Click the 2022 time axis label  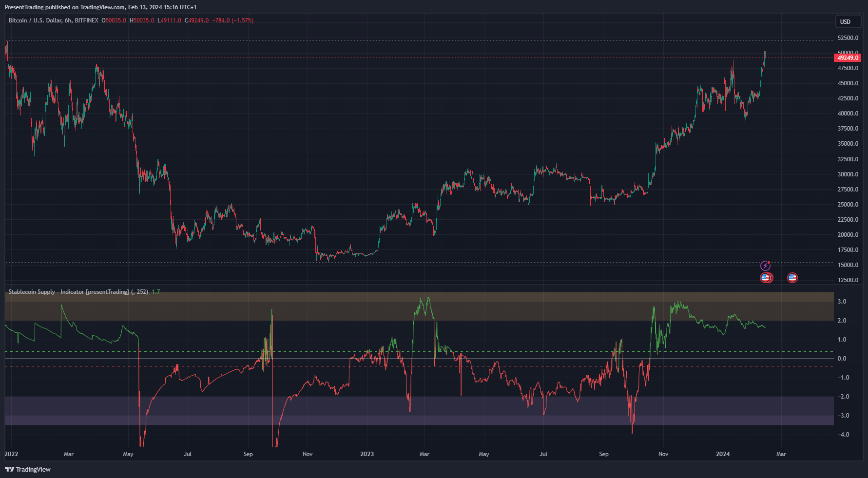(x=11, y=454)
